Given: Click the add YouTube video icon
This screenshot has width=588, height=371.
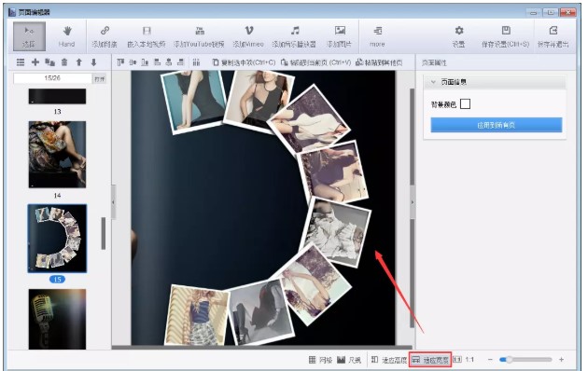Looking at the screenshot, I should [x=200, y=31].
